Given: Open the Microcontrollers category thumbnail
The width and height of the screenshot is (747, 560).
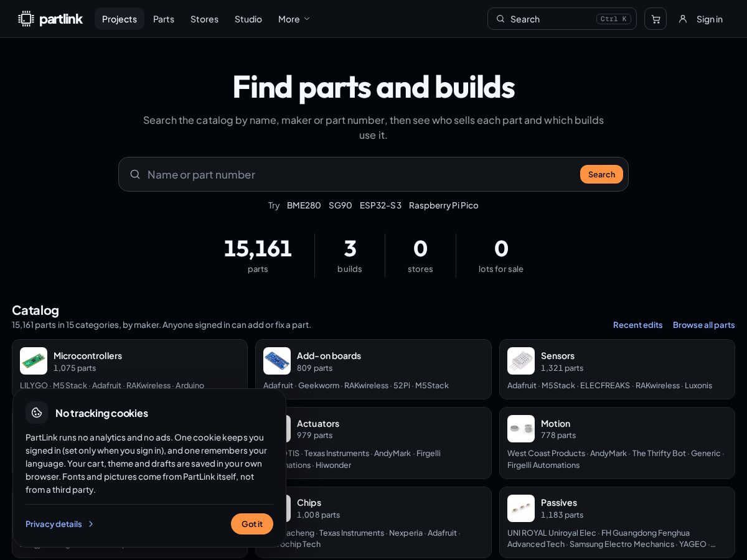Looking at the screenshot, I should [34, 361].
